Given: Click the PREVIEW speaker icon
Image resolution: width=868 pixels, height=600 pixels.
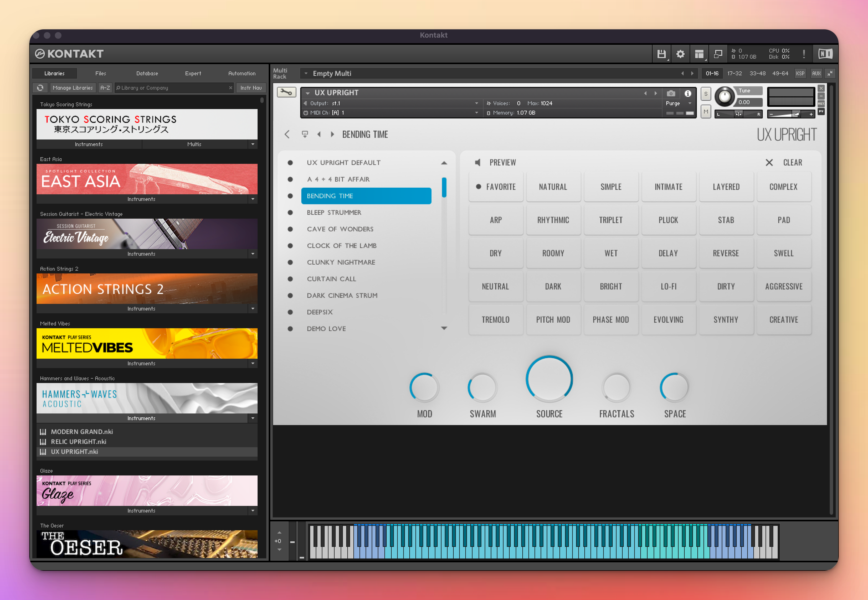Looking at the screenshot, I should pos(478,162).
